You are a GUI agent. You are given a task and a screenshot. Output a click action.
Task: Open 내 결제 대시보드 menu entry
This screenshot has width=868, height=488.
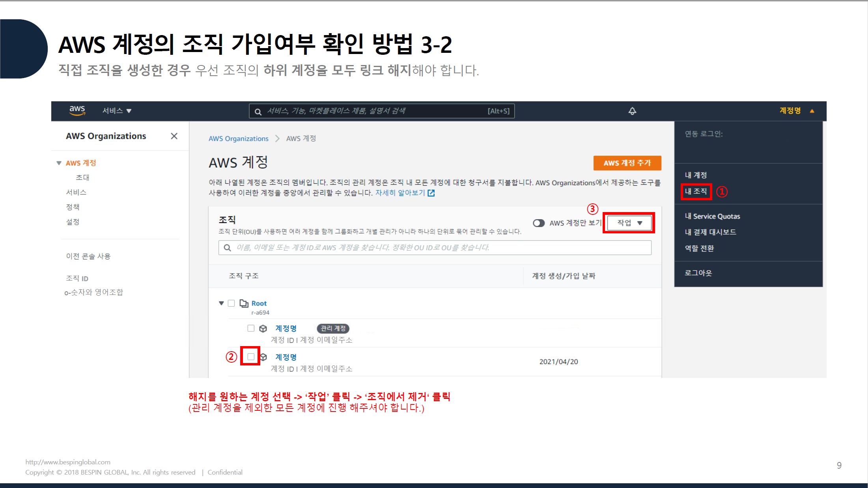click(x=710, y=232)
